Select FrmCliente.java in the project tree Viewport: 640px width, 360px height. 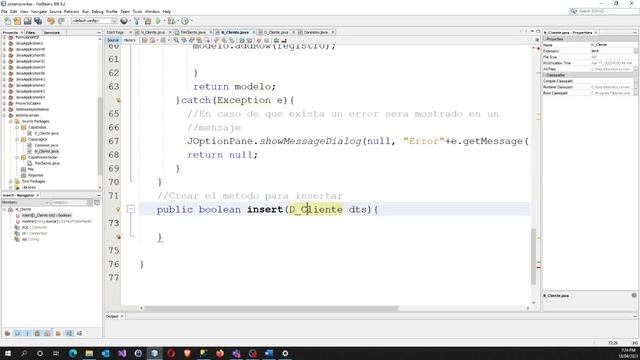47,163
